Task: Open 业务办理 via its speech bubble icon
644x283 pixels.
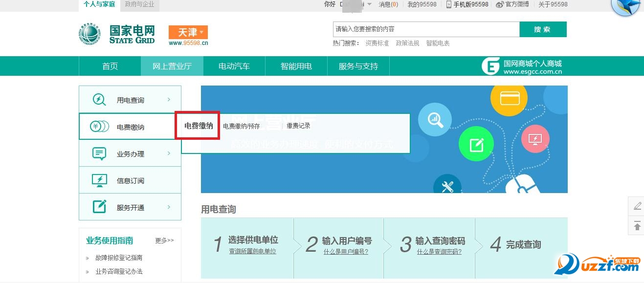Action: tap(99, 153)
